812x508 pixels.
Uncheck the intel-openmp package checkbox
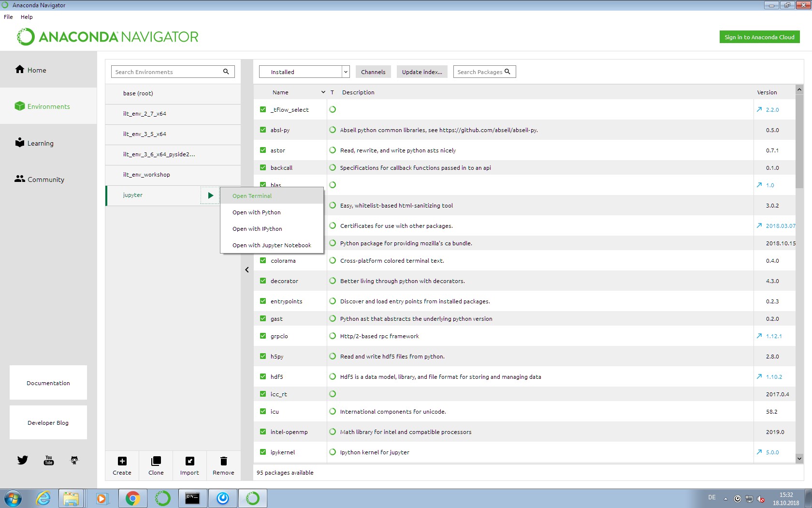pos(263,432)
